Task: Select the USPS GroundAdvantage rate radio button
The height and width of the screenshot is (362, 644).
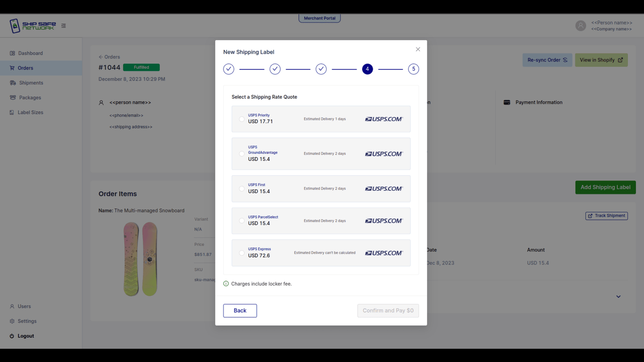Action: [x=242, y=154]
